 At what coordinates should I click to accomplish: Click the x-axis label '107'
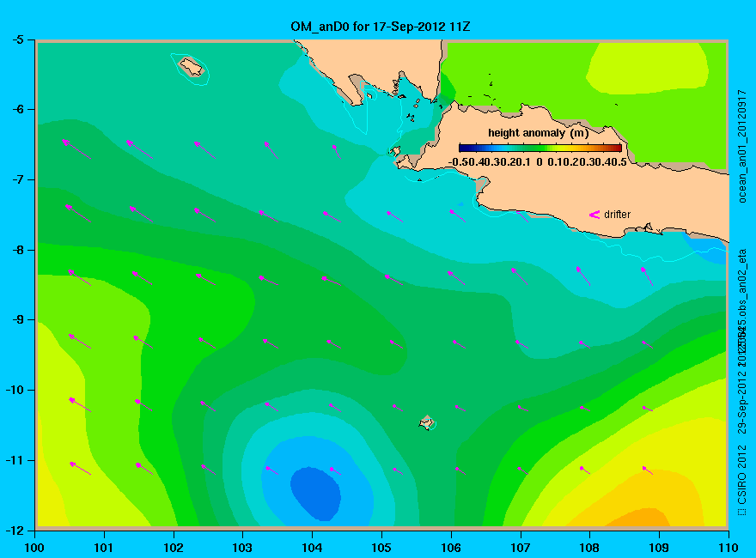(x=521, y=548)
